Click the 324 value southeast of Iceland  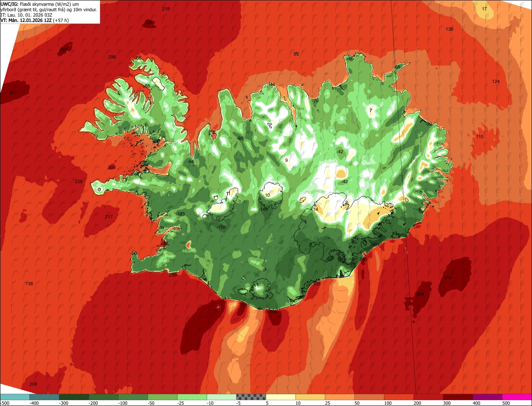pos(420,294)
